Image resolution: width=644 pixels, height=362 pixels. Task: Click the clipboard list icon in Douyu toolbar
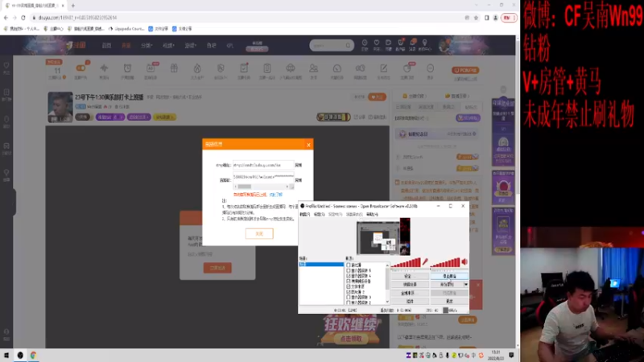pos(267,68)
